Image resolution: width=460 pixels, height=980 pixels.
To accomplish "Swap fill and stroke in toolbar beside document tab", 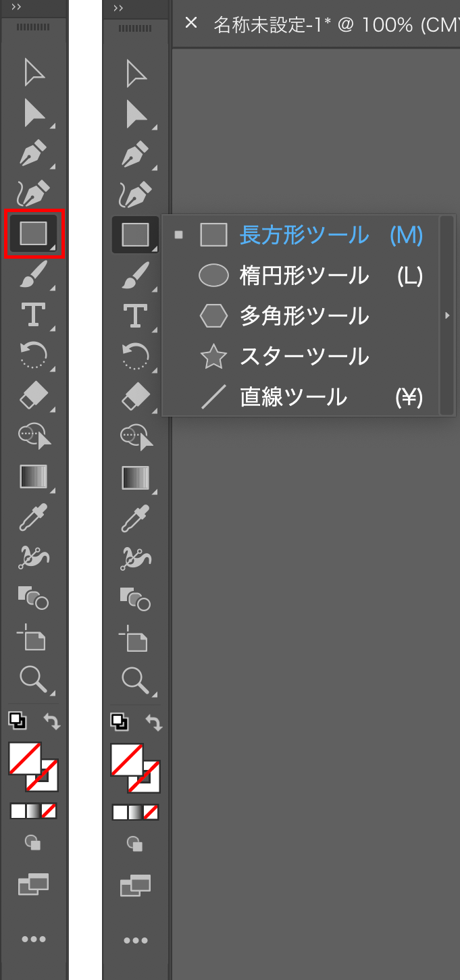I will (155, 723).
